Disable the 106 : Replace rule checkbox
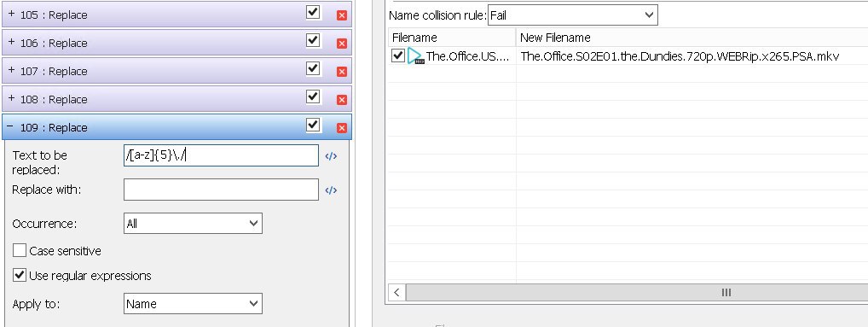This screenshot has height=327, width=868. tap(313, 40)
